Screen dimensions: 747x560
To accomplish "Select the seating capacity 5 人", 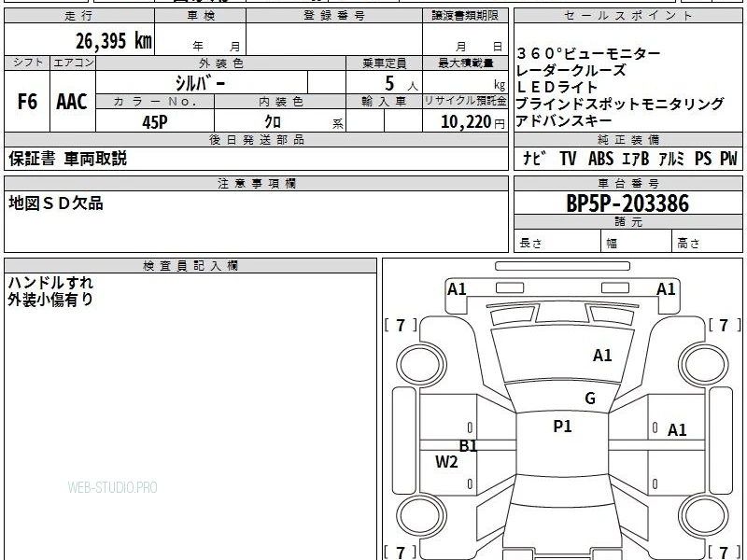I will pyautogui.click(x=402, y=84).
